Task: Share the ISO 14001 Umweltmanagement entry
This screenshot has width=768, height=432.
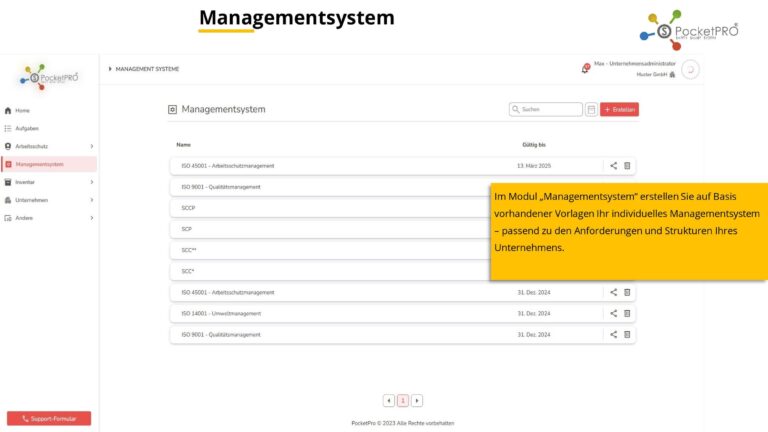Action: (x=614, y=313)
